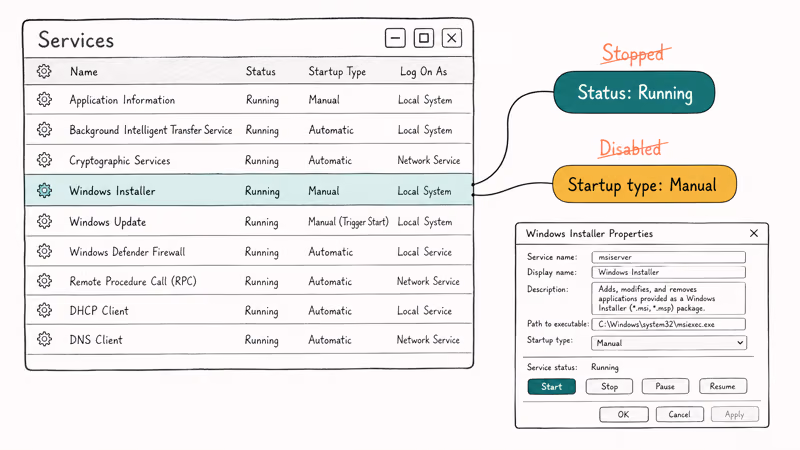Sort services by the Name column header
This screenshot has width=800, height=450.
point(84,72)
